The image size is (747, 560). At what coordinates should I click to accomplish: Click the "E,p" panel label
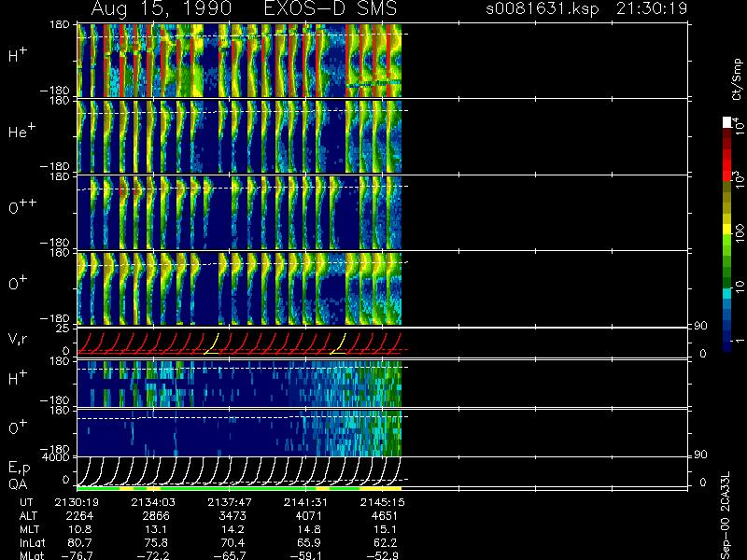[x=19, y=469]
